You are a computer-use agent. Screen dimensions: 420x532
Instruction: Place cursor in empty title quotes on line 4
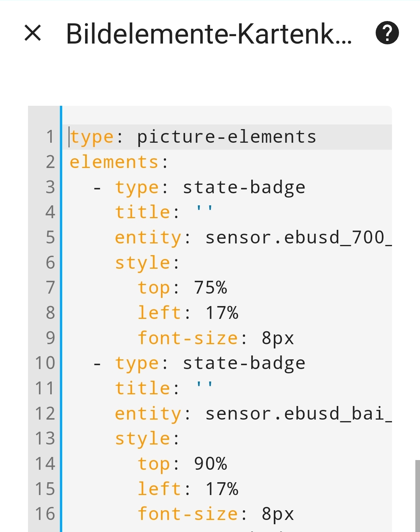pos(205,212)
